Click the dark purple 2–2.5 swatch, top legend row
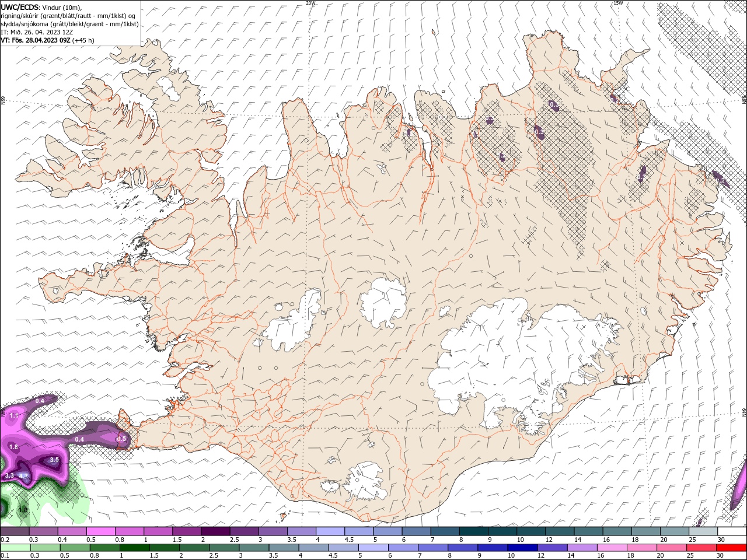 point(215,531)
